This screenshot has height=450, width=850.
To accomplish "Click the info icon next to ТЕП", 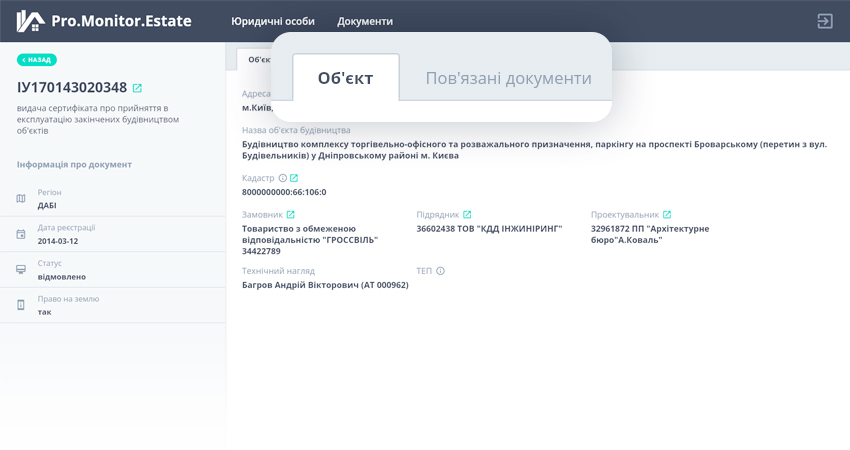I will coord(440,271).
